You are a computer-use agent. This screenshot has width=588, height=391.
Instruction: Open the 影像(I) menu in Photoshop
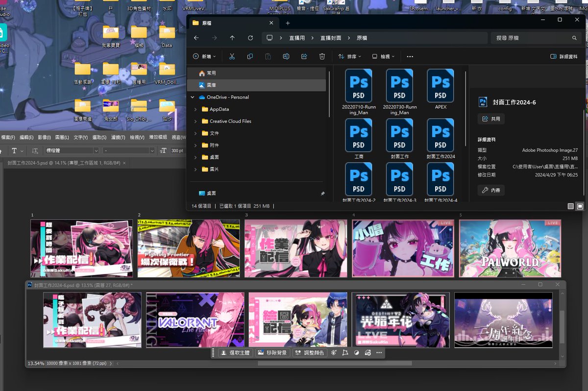44,137
